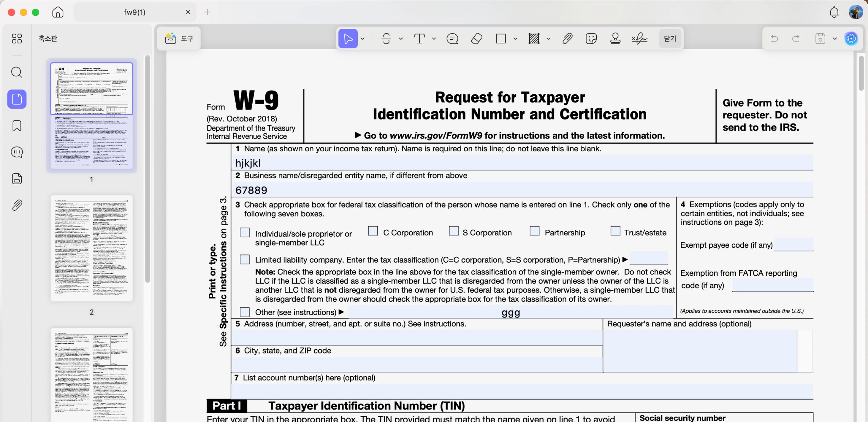The width and height of the screenshot is (868, 422).
Task: Open page 1 thumbnail
Action: tap(92, 116)
